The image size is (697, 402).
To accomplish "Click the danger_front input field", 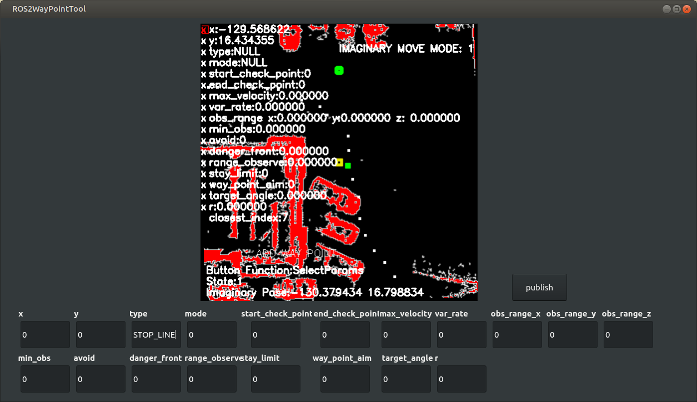I will [x=156, y=379].
